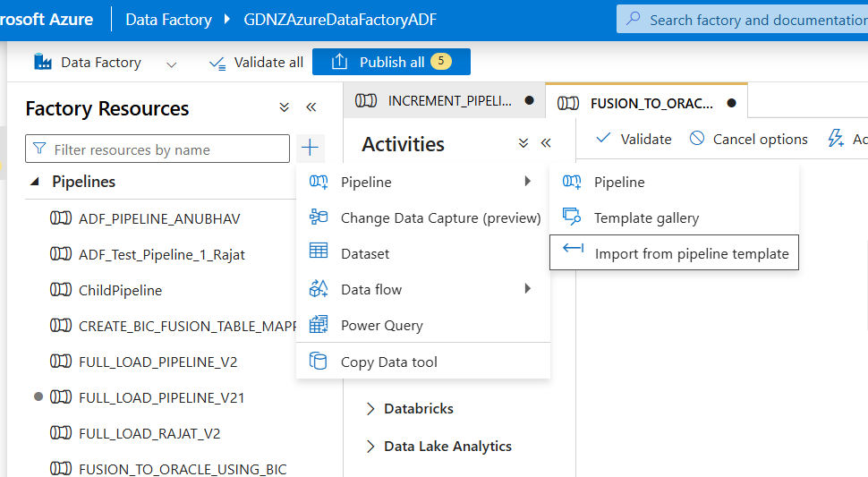Click the plus icon to add resource
868x477 pixels.
coord(310,147)
